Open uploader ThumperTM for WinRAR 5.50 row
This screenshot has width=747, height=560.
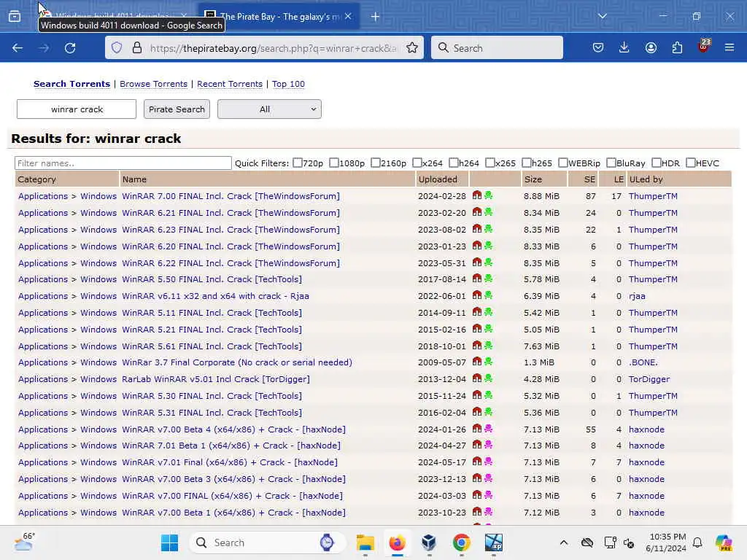point(653,279)
